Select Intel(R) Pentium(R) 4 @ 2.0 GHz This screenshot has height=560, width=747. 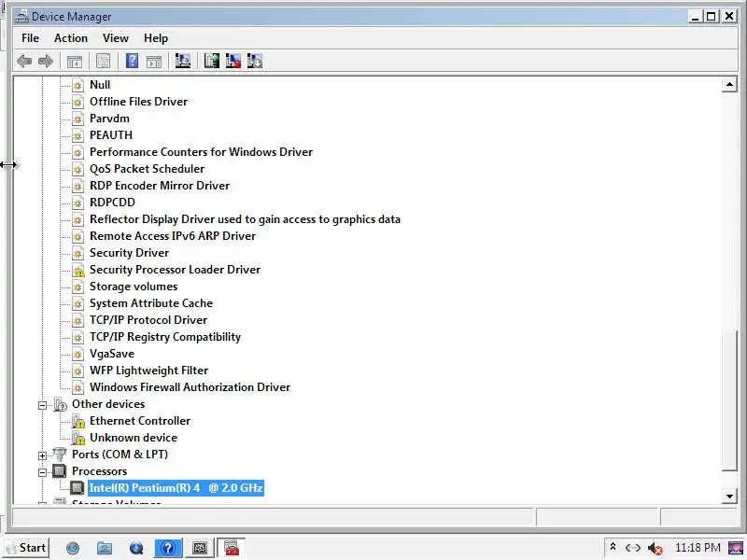coord(176,487)
